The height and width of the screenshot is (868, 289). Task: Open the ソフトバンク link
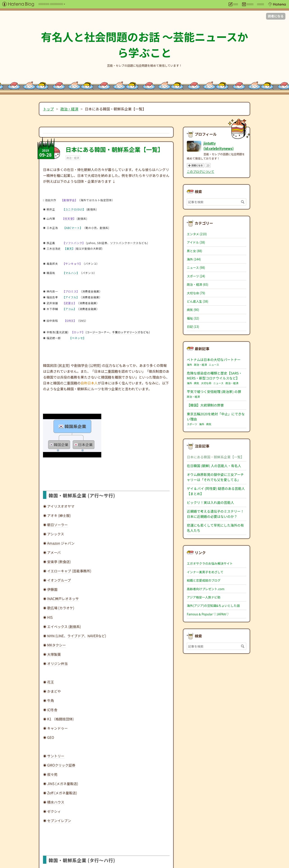74,243
